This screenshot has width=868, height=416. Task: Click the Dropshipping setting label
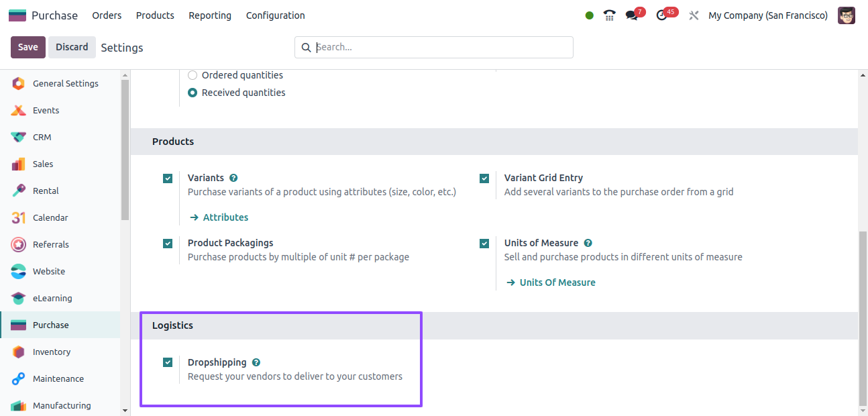[217, 362]
